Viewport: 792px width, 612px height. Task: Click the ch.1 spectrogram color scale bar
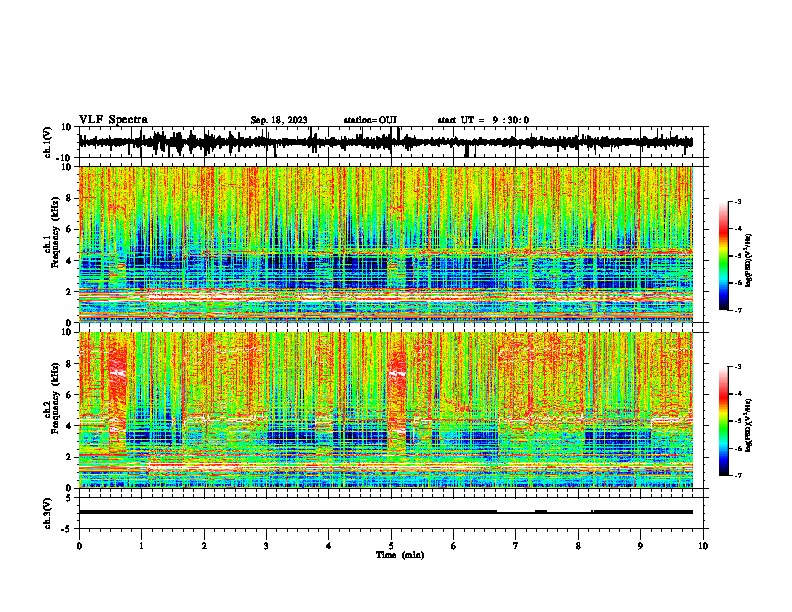[724, 256]
